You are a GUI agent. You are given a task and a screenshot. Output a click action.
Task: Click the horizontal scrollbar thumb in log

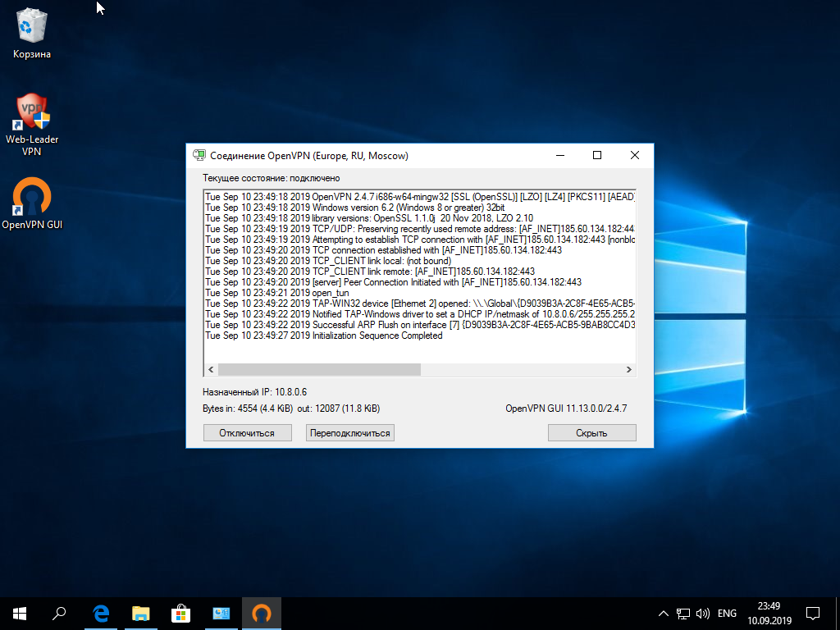319,370
